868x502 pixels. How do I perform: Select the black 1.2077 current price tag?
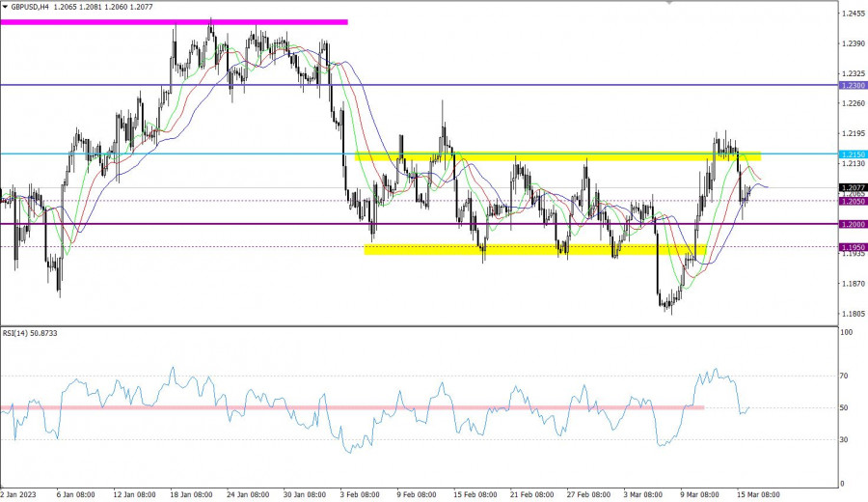pyautogui.click(x=853, y=187)
